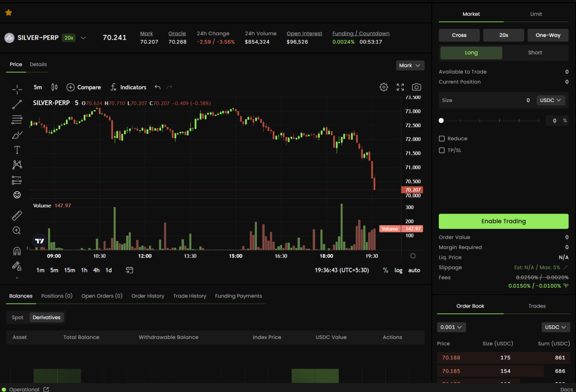576x392 pixels.
Task: Open the chart settings gear
Action: (x=384, y=87)
